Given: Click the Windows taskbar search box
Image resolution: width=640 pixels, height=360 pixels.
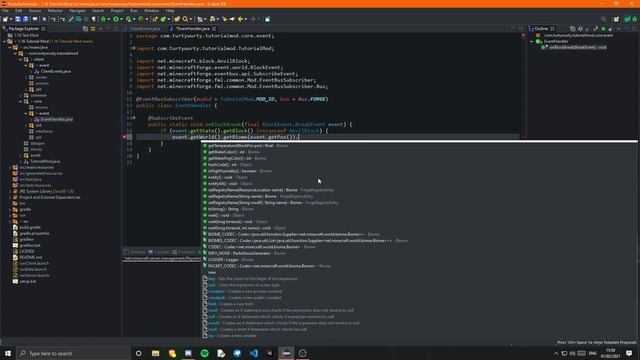Looking at the screenshot, I should click(x=73, y=353).
